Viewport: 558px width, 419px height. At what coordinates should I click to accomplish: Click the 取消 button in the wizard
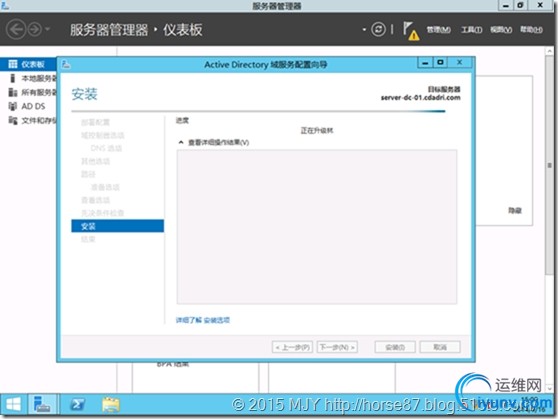440,347
